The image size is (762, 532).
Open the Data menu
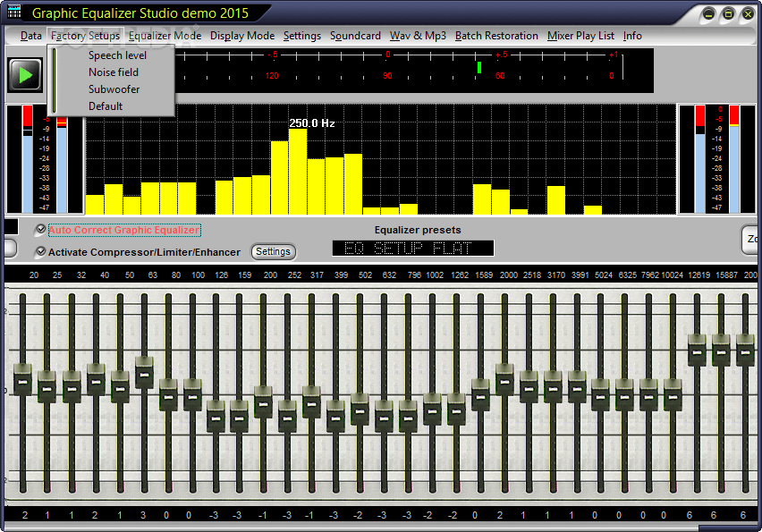(x=30, y=36)
